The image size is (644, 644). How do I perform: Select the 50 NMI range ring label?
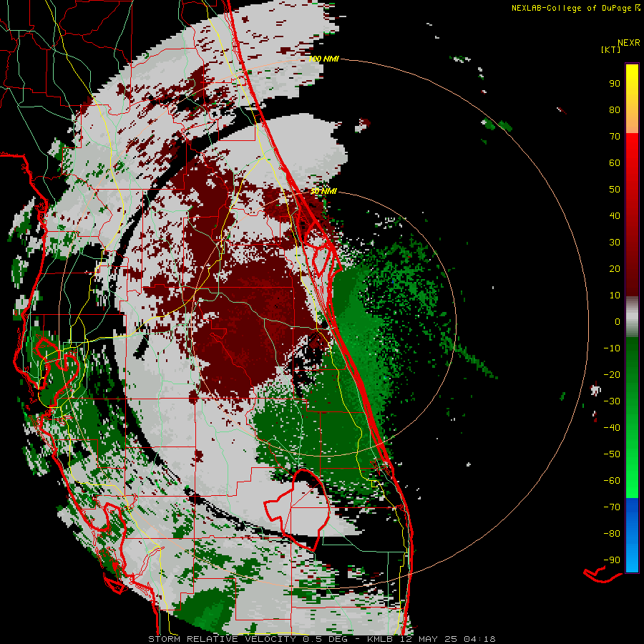coord(323,191)
